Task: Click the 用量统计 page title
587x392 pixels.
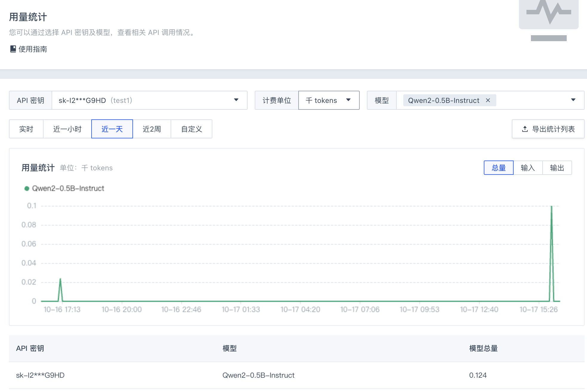Action: pyautogui.click(x=28, y=17)
